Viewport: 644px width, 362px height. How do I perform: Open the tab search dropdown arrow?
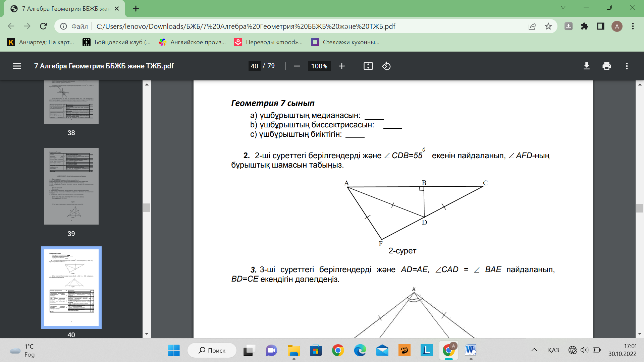[x=563, y=7]
